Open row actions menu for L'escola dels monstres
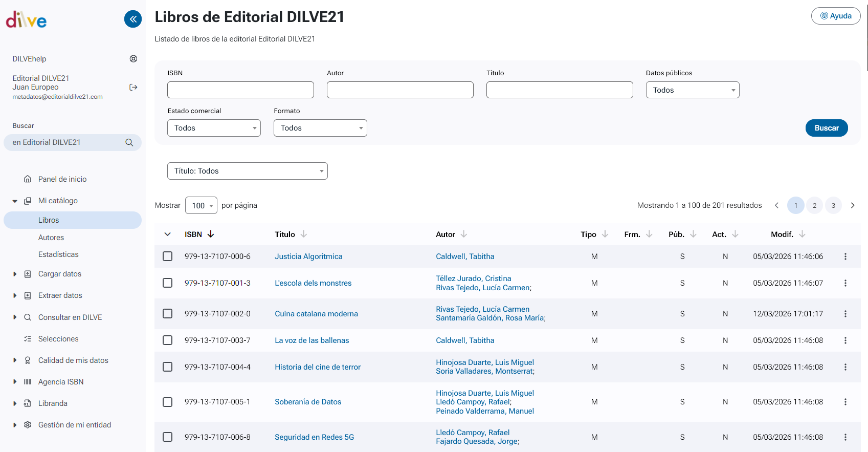868x452 pixels. click(845, 283)
